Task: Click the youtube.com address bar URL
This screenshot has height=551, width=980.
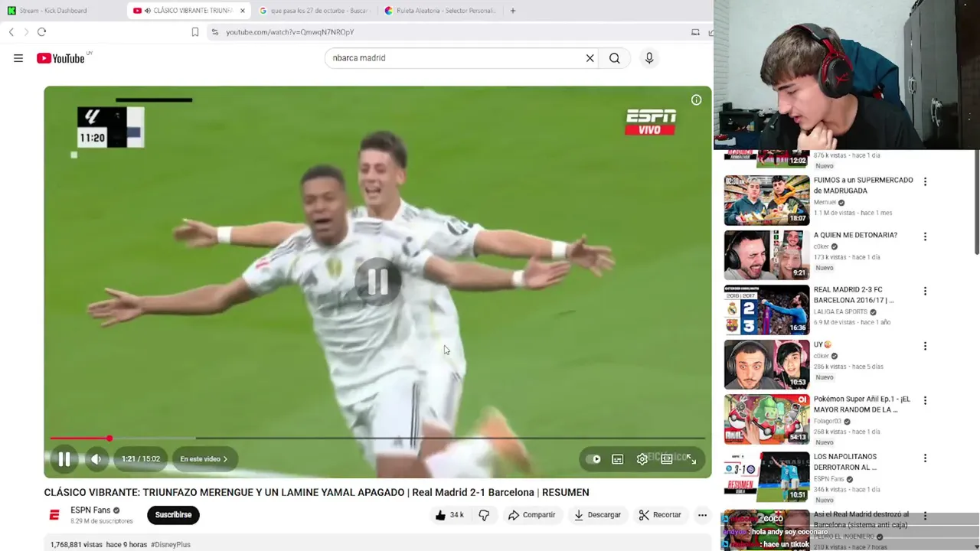Action: point(290,32)
